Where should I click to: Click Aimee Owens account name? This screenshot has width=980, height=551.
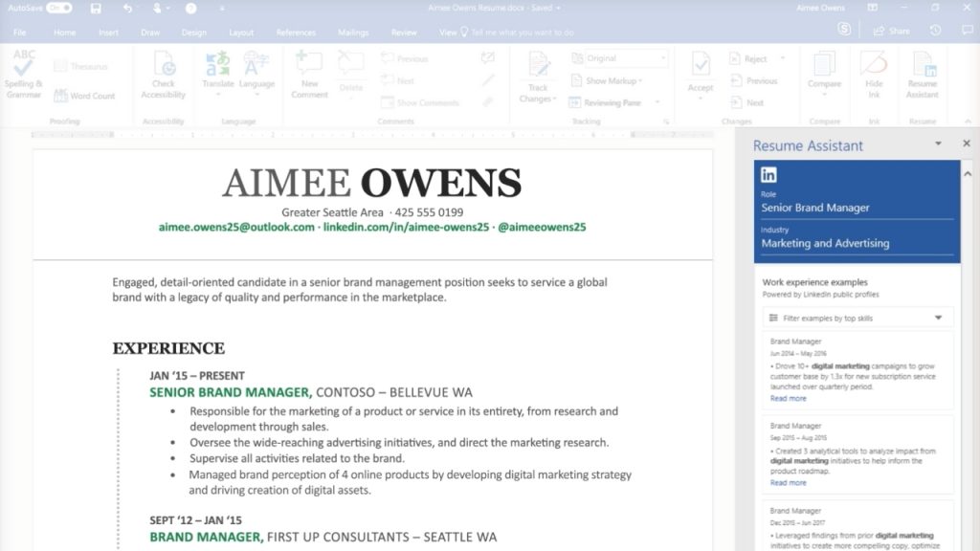tap(820, 8)
